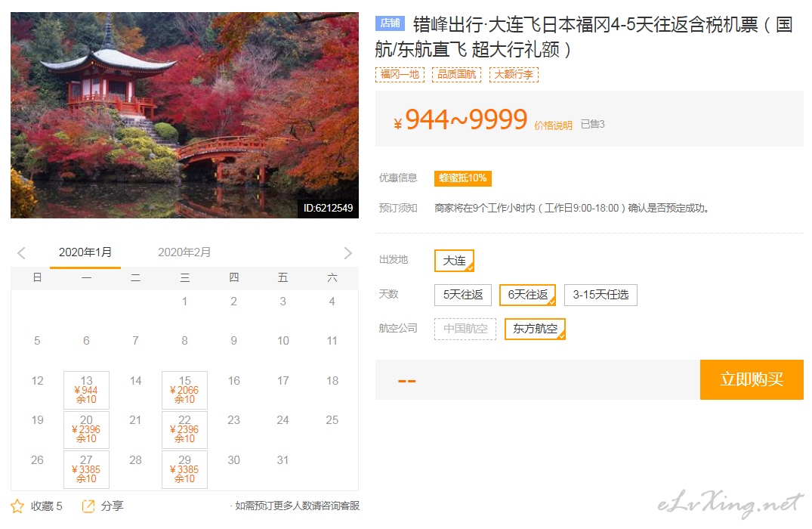812x529 pixels.
Task: Select January 22 priced ¥2396
Action: 184,429
